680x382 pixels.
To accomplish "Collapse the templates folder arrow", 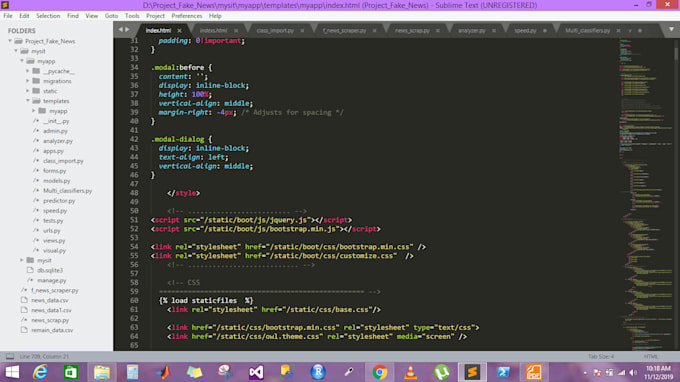I will pos(28,101).
